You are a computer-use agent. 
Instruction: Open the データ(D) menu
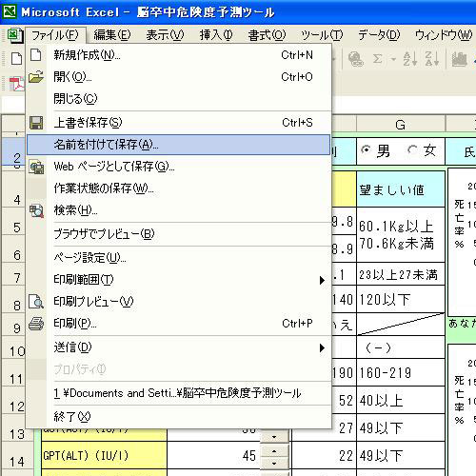379,35
